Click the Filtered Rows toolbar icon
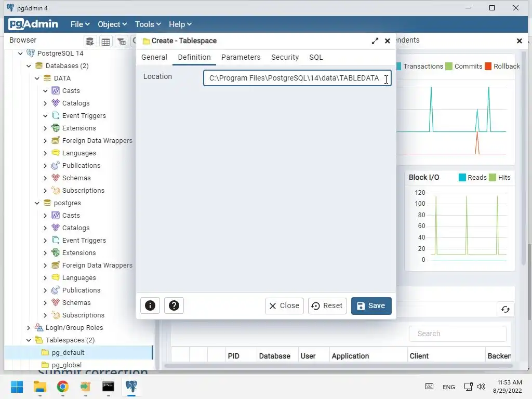 point(122,42)
